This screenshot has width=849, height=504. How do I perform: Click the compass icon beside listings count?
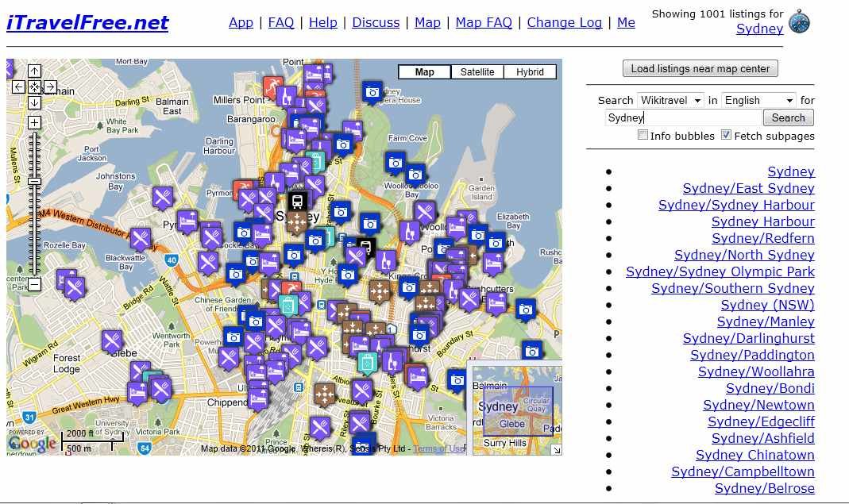point(799,22)
